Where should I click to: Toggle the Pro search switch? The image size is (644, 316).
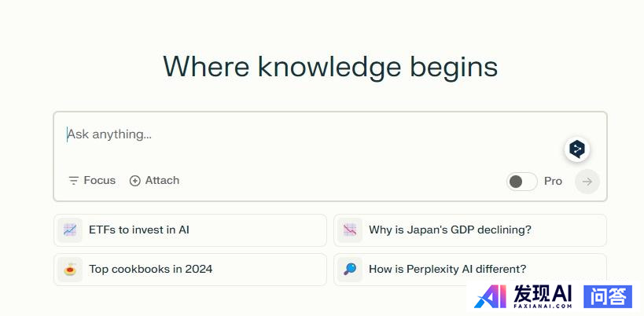coord(521,182)
